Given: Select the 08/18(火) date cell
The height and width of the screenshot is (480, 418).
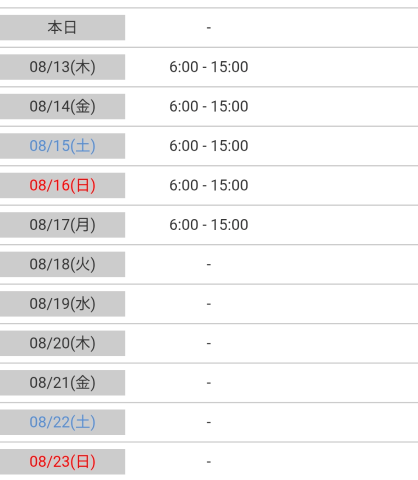Looking at the screenshot, I should (62, 264).
